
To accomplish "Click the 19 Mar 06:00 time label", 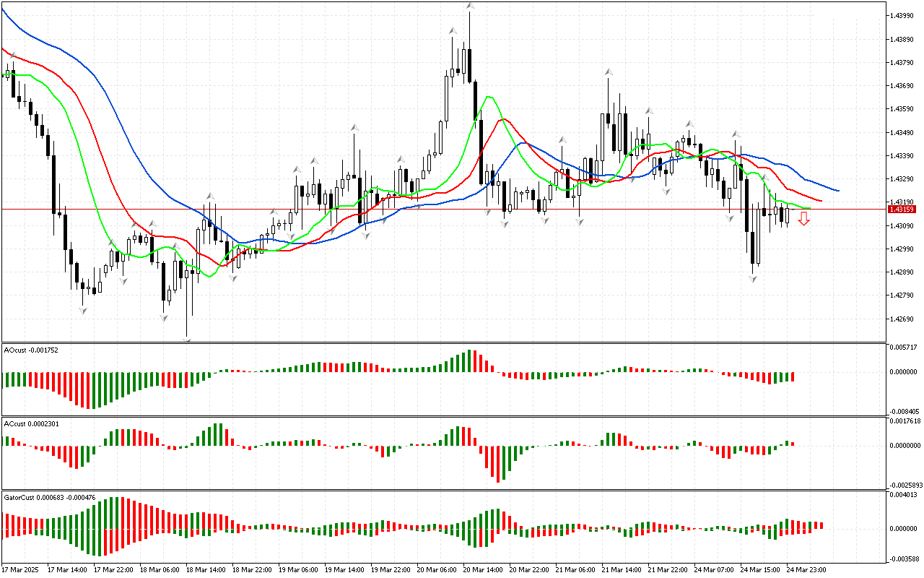I will click(298, 569).
